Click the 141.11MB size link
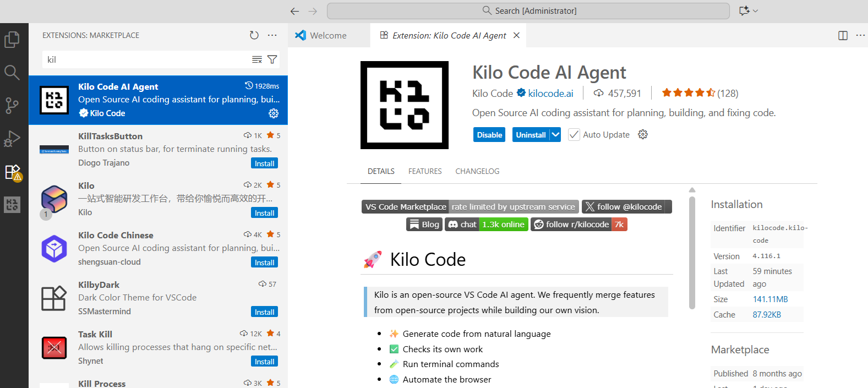Viewport: 868px width, 388px height. coord(770,299)
